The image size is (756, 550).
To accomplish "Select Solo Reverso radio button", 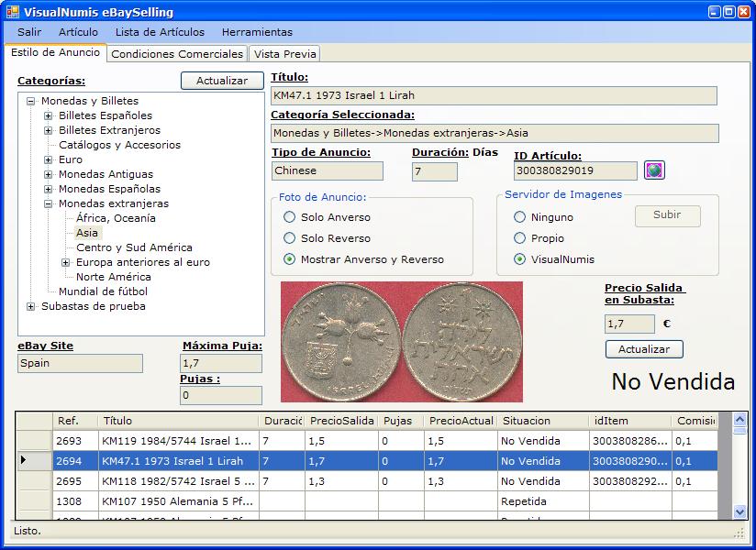I will (289, 238).
